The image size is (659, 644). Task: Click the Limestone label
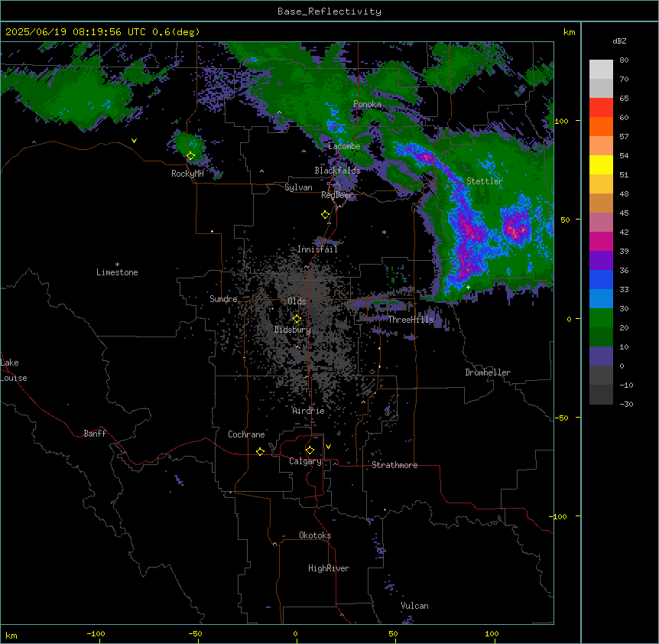pyautogui.click(x=117, y=272)
